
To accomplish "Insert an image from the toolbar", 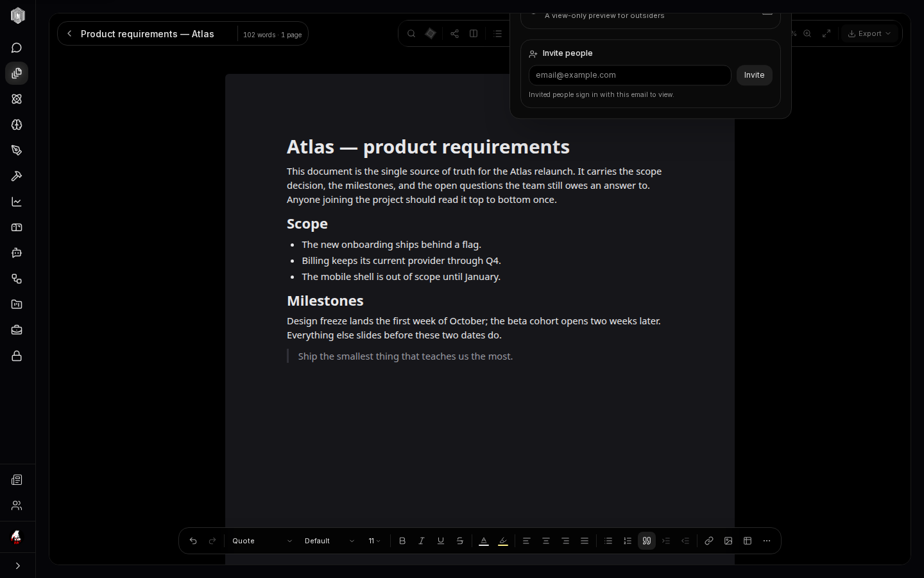I will point(728,541).
